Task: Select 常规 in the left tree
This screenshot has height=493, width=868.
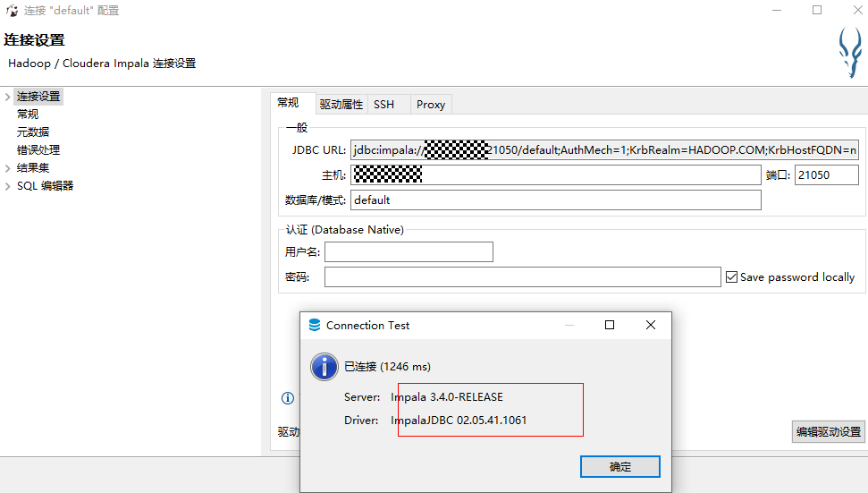Action: tap(28, 115)
